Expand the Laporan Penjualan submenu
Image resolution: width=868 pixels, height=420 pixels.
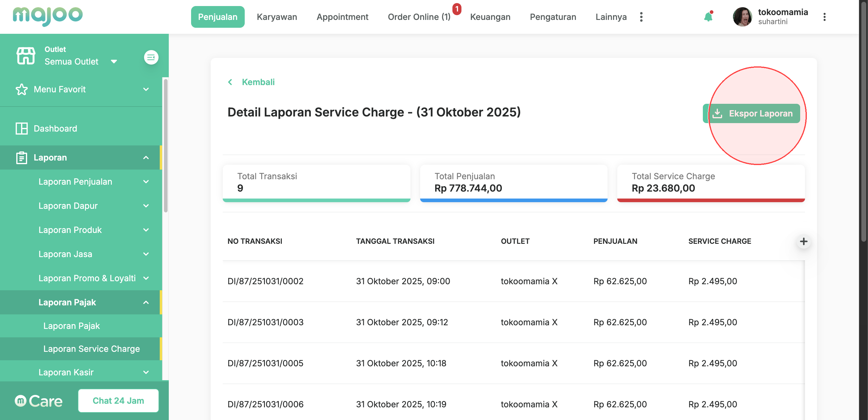(146, 182)
